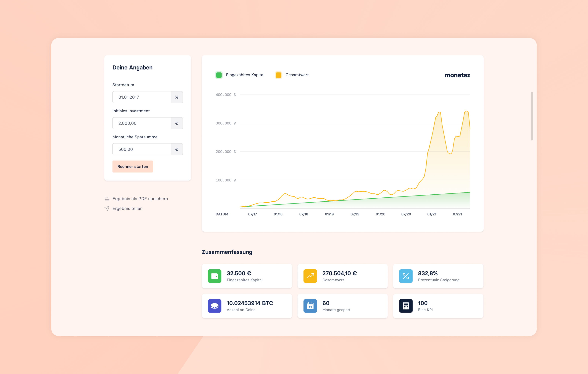Click the yellow trend-up Gesamtwert icon
Viewport: 588px width, 374px height.
tap(310, 276)
